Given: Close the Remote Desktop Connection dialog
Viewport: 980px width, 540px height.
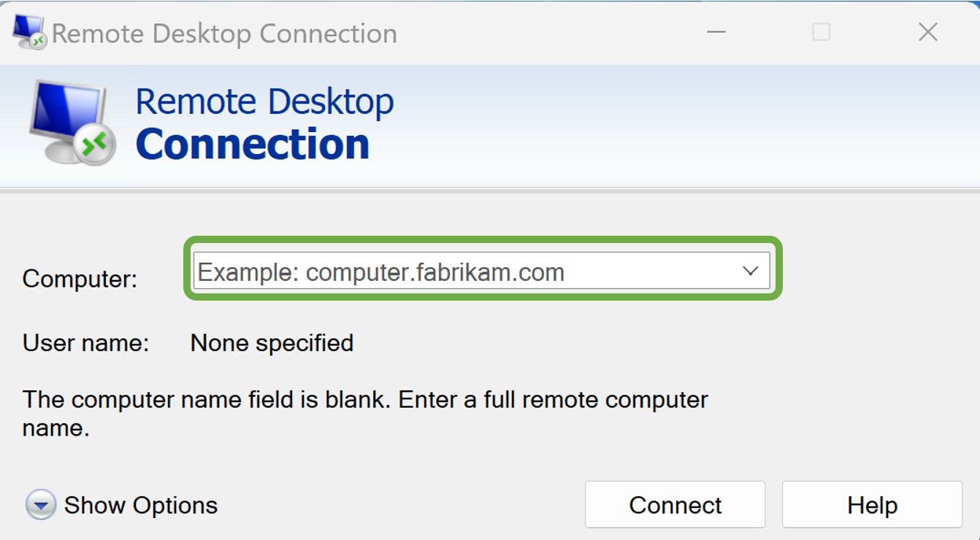Looking at the screenshot, I should click(x=927, y=32).
